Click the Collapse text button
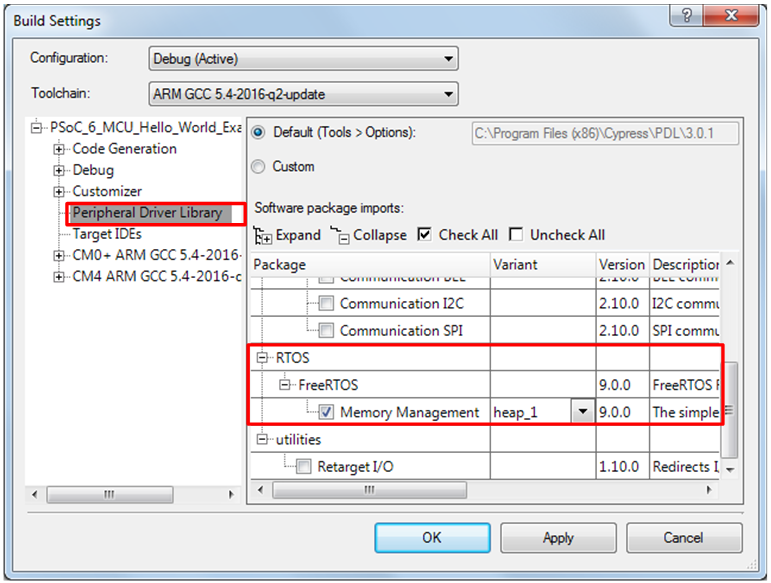The height and width of the screenshot is (583, 771). (380, 235)
